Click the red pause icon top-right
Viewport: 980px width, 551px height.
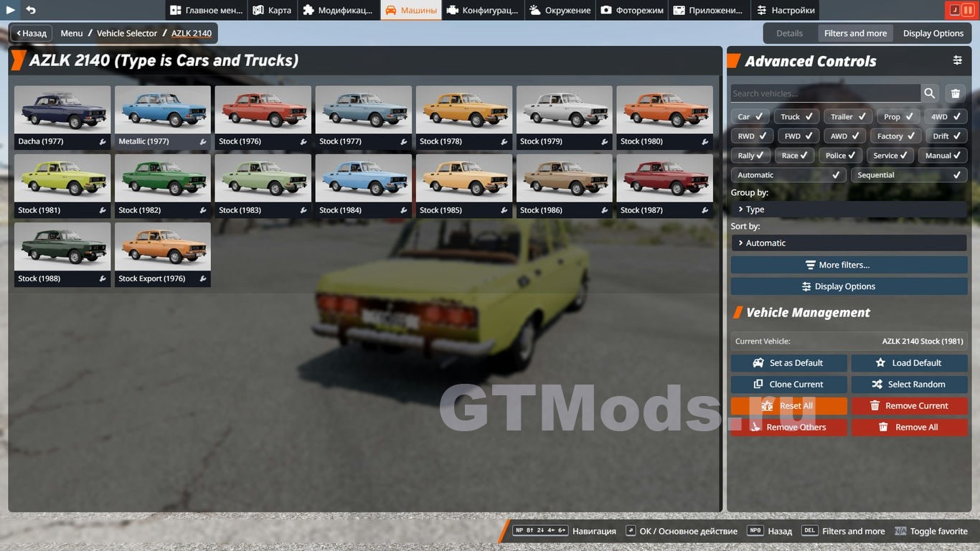point(968,10)
